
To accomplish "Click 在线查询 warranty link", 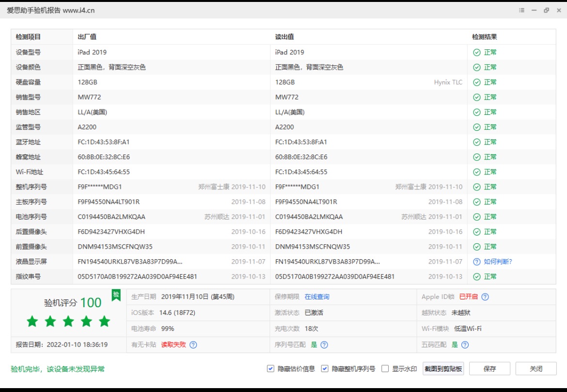I will (317, 297).
